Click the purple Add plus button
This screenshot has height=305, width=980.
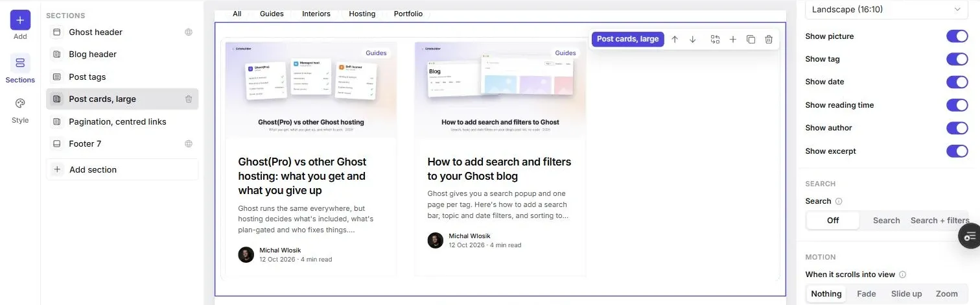20,20
